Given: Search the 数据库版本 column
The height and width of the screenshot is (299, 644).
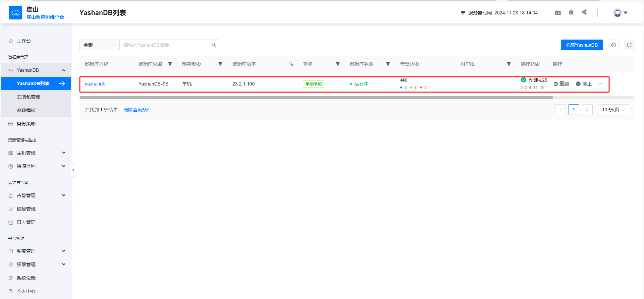Looking at the screenshot, I should 291,64.
